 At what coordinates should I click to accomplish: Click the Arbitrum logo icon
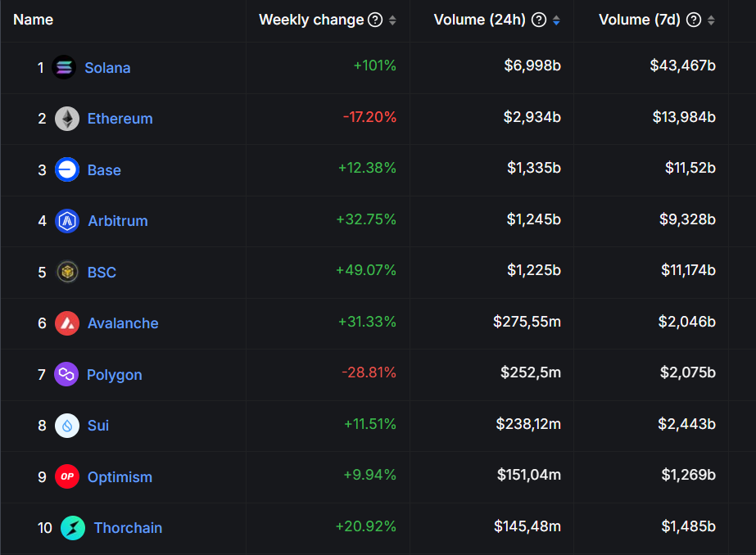pyautogui.click(x=67, y=221)
